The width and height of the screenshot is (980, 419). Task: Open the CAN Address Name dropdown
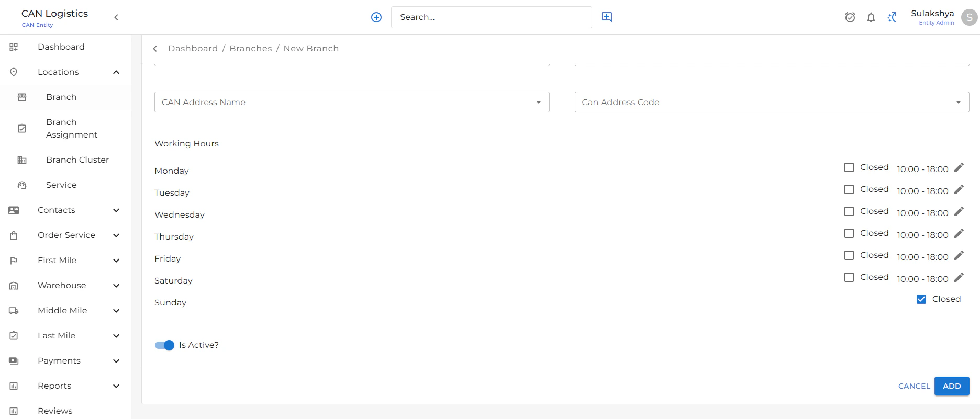coord(352,102)
